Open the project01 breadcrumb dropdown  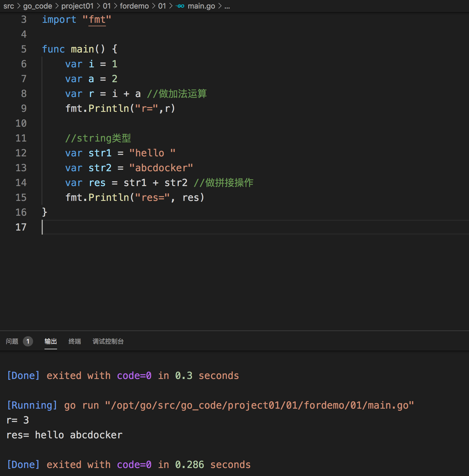click(77, 6)
